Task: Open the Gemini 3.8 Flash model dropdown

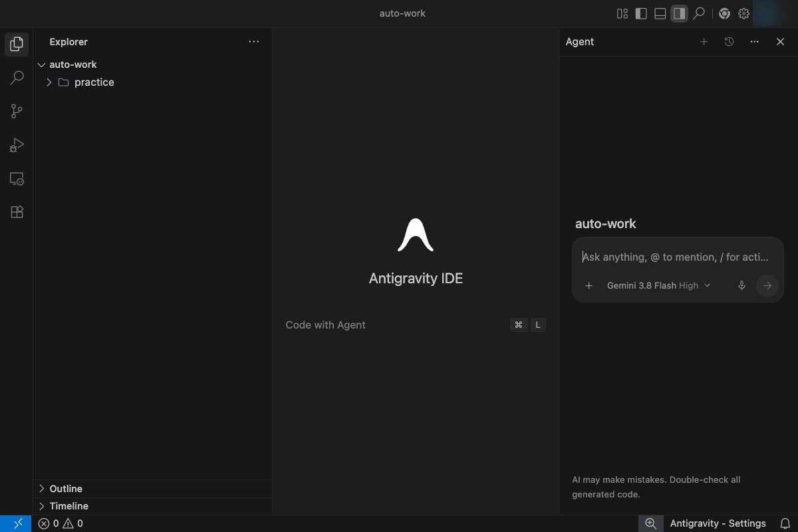Action: [658, 286]
